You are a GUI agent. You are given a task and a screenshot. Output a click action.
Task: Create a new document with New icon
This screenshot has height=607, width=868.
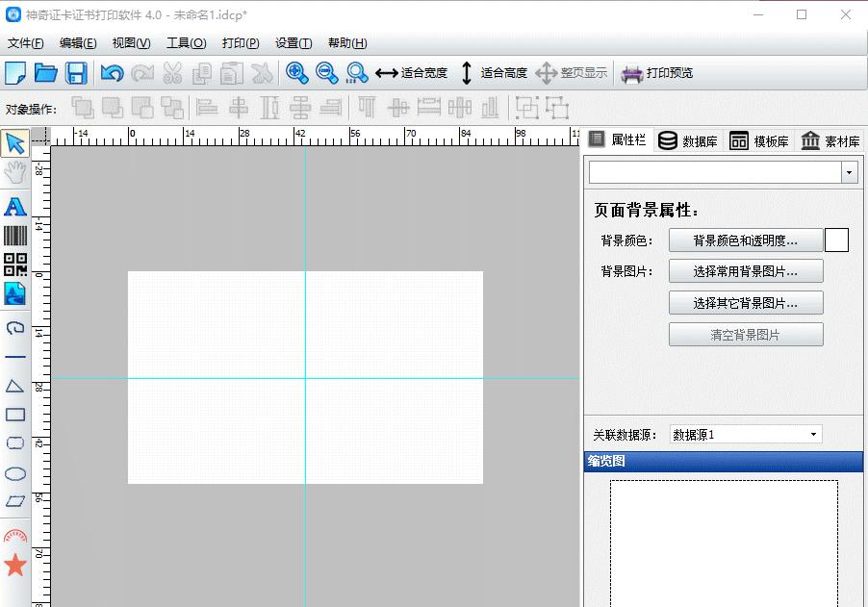(x=15, y=73)
